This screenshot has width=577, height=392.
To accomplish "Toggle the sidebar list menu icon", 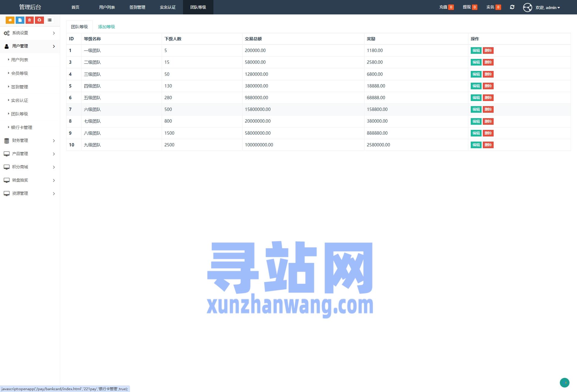I will pyautogui.click(x=50, y=20).
